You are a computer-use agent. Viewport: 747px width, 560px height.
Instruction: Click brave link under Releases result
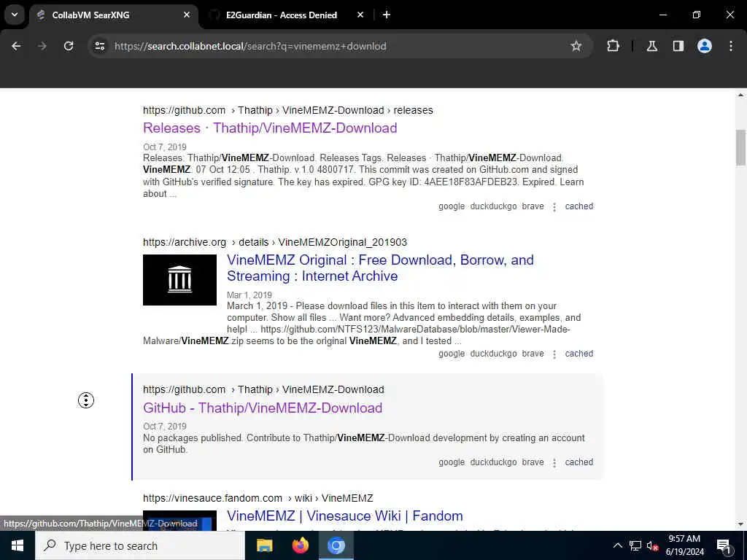click(533, 206)
